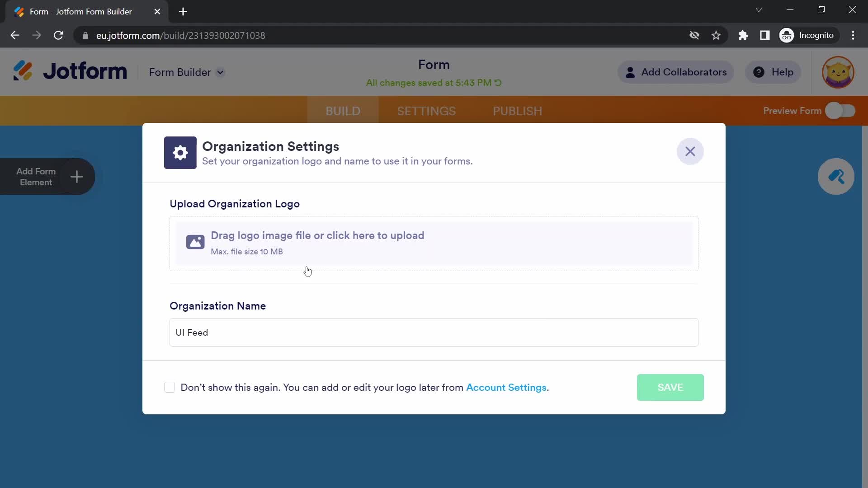Click the SAVE button

671,387
